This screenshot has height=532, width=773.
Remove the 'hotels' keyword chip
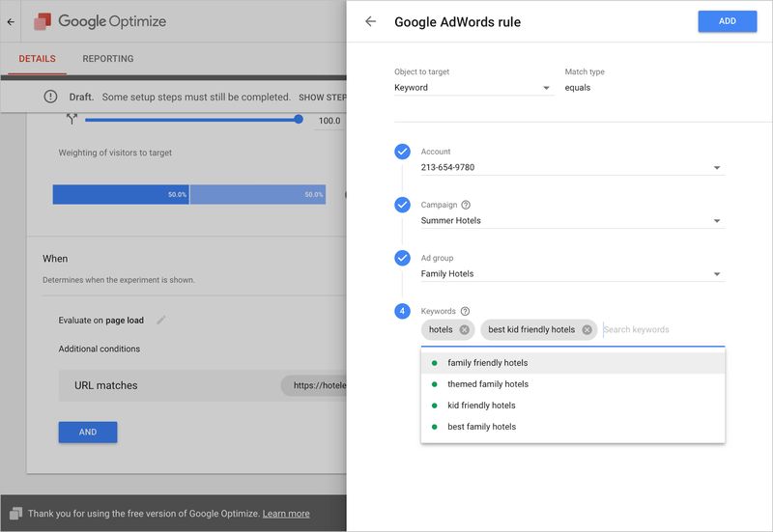point(464,329)
